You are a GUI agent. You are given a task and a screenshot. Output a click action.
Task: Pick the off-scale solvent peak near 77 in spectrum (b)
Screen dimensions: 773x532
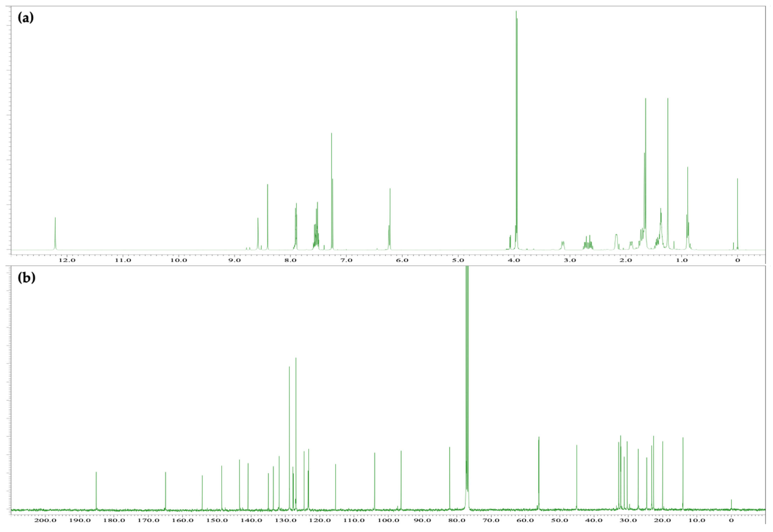pos(467,387)
